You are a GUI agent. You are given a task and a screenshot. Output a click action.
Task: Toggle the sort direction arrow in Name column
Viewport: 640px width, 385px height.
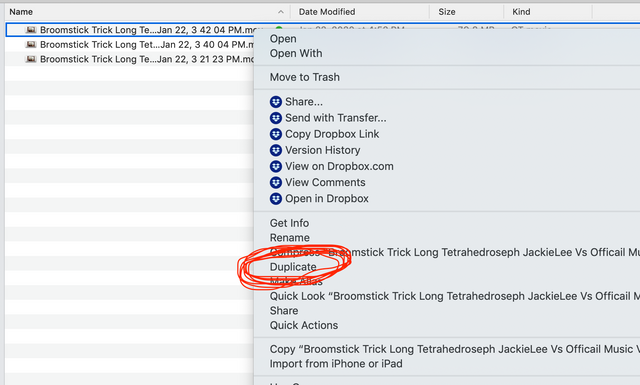pos(280,12)
